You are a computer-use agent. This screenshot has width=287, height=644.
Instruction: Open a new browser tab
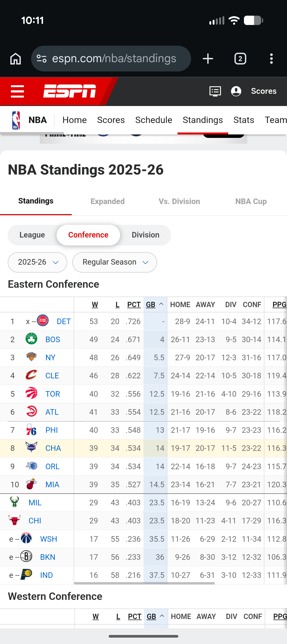point(208,59)
